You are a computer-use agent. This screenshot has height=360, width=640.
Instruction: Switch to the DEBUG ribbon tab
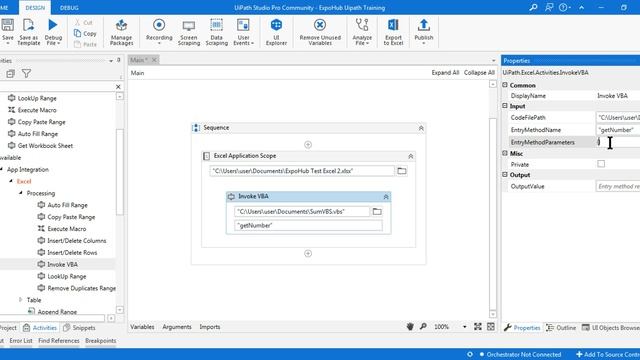[x=69, y=8]
